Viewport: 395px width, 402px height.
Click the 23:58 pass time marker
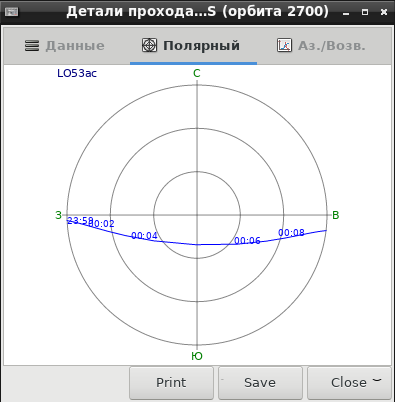coord(80,221)
